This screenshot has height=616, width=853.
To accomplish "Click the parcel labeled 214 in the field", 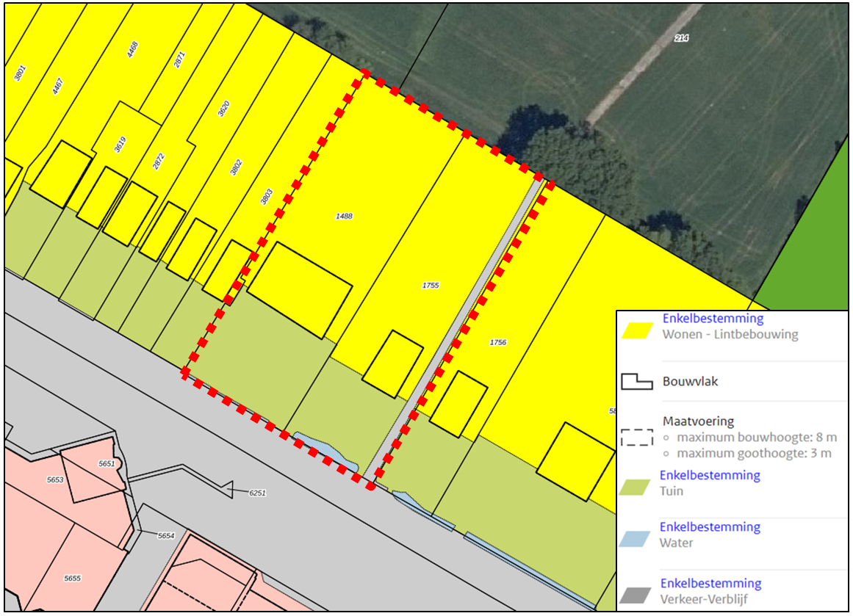I will (681, 37).
